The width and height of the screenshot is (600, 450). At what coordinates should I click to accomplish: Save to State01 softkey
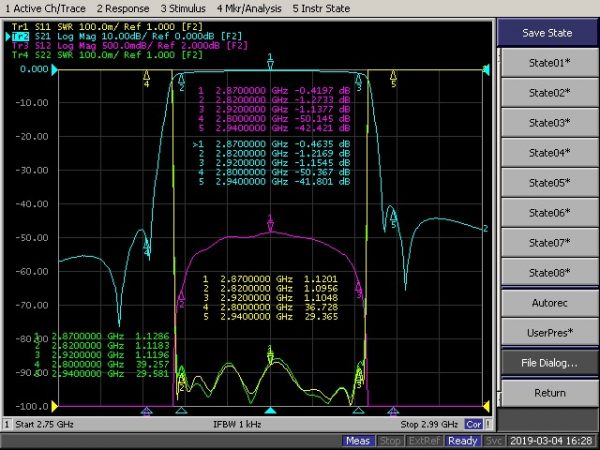click(549, 62)
